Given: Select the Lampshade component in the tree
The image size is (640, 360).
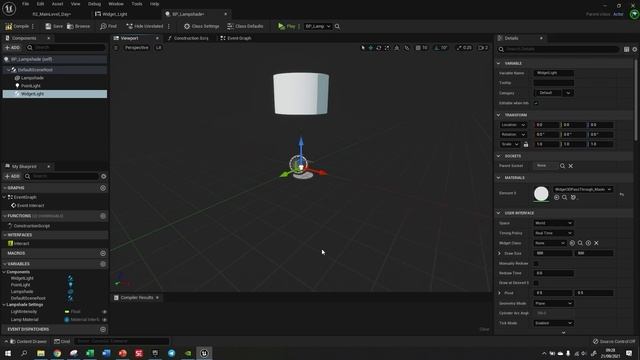Looking at the screenshot, I should tap(32, 78).
